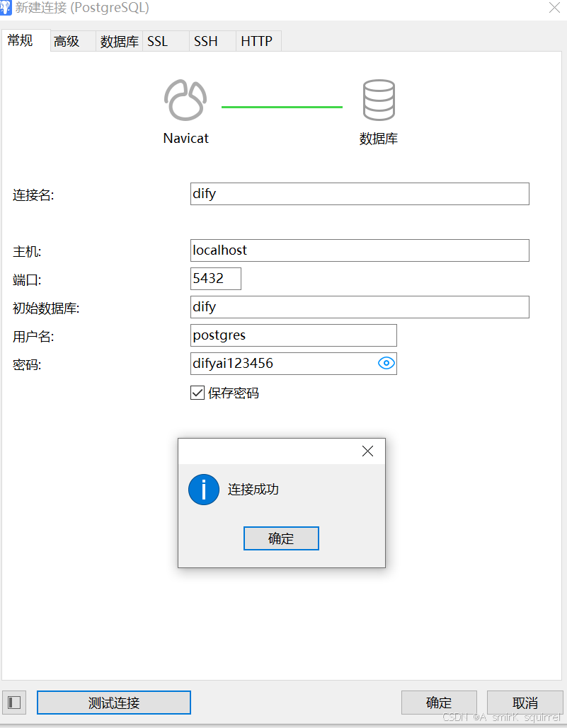The height and width of the screenshot is (728, 567).
Task: Close the 新建连接 window
Action: 554,7
